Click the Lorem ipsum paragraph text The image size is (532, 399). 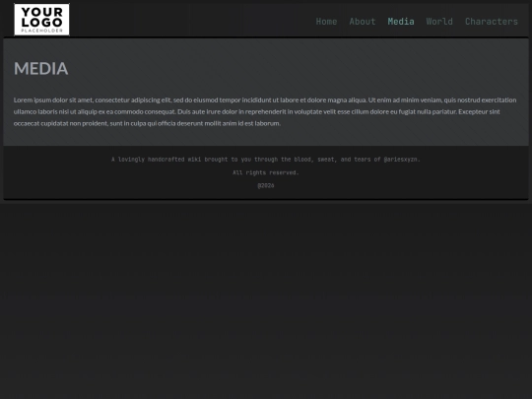[x=265, y=111]
